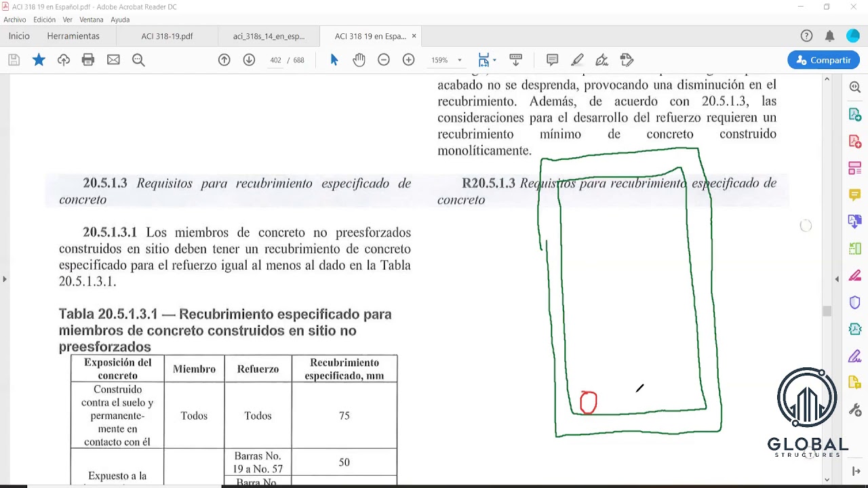This screenshot has height=488, width=868.
Task: Click the vertical scrollbar thumb
Action: (x=827, y=311)
